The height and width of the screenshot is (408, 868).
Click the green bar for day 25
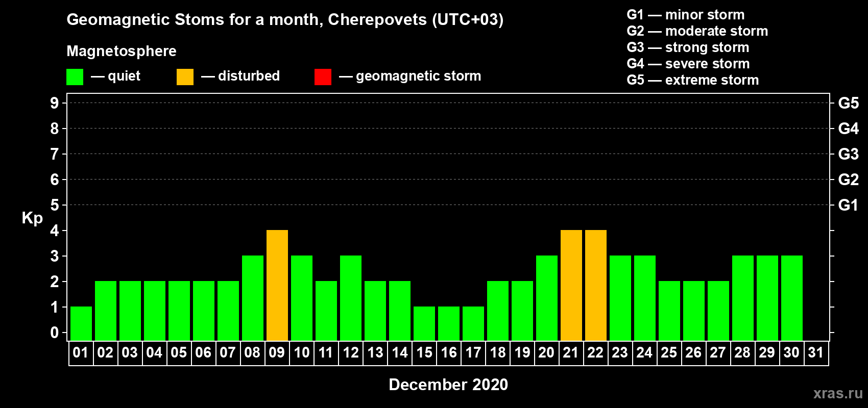tap(669, 311)
